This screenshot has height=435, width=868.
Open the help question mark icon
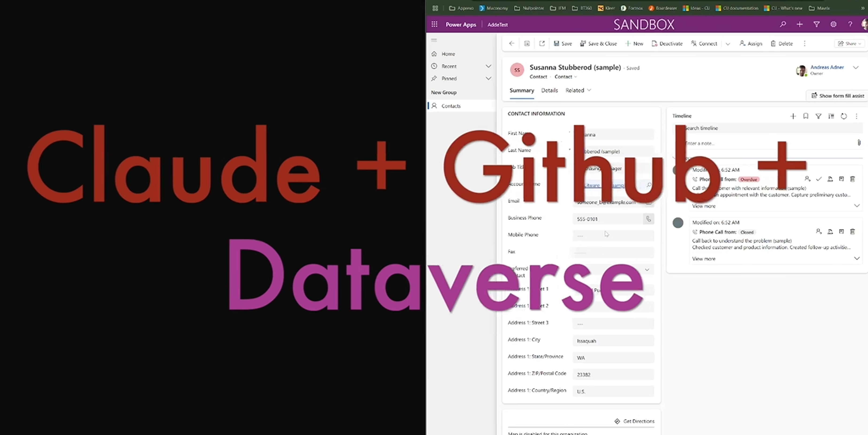click(850, 24)
